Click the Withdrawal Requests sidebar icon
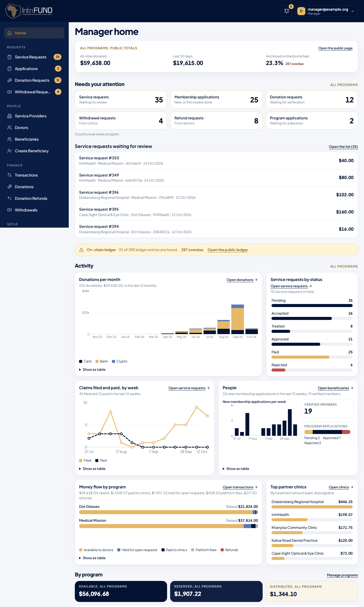This screenshot has width=364, height=607. pyautogui.click(x=10, y=92)
